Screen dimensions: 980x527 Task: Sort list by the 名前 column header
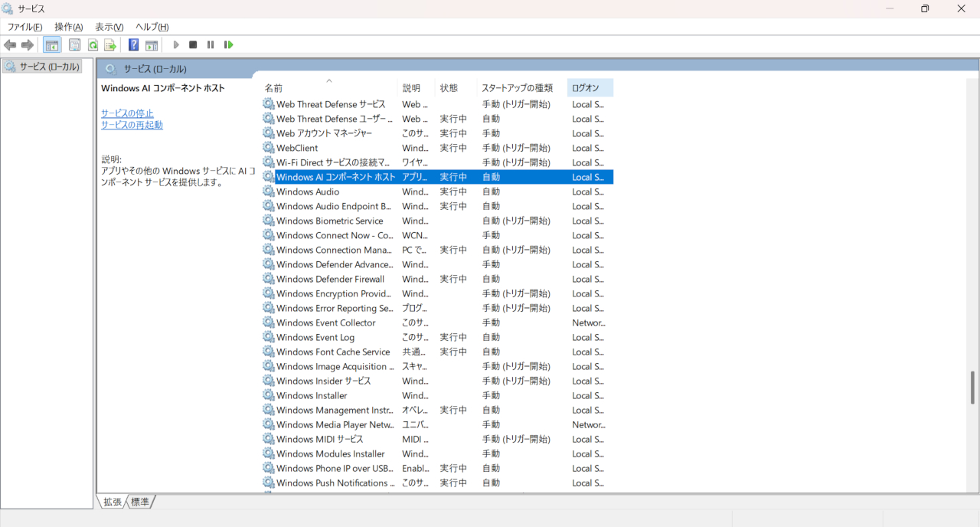pos(329,88)
